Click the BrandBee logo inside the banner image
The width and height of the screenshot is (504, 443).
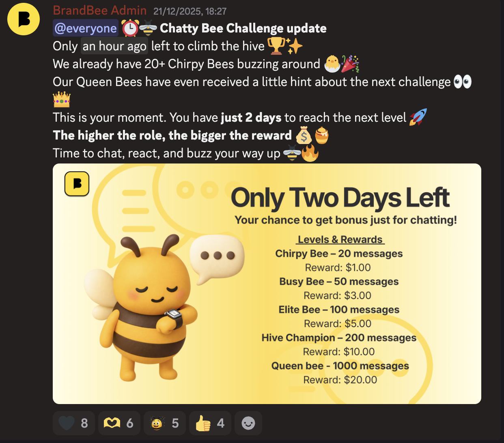[x=77, y=184]
